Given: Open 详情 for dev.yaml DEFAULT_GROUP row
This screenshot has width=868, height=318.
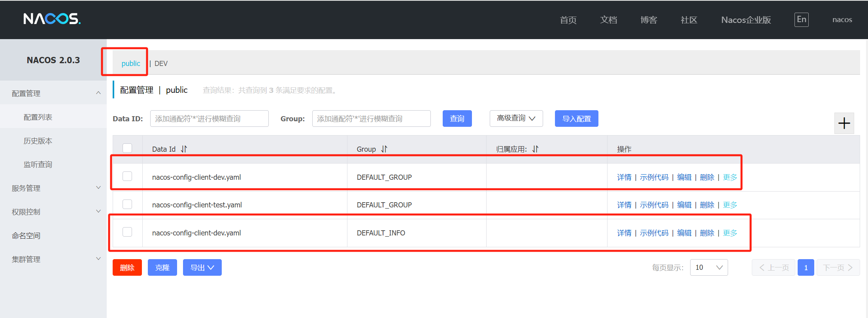Looking at the screenshot, I should 624,177.
